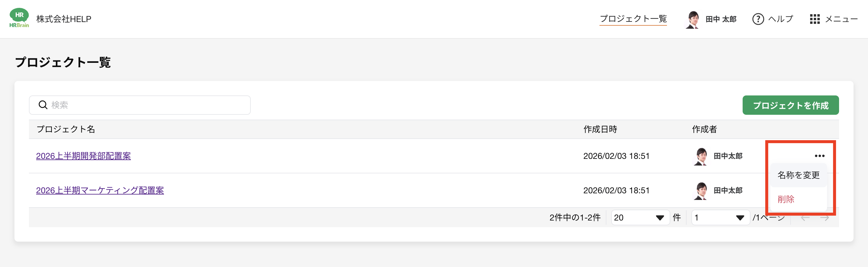The image size is (868, 267).
Task: Click creator avatar in 開発部配置案 row
Action: tap(700, 156)
